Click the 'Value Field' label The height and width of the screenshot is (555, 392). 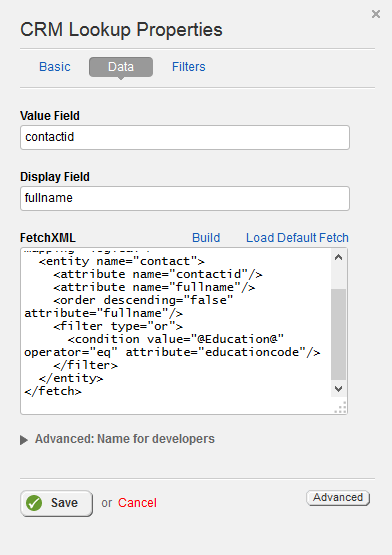click(50, 116)
